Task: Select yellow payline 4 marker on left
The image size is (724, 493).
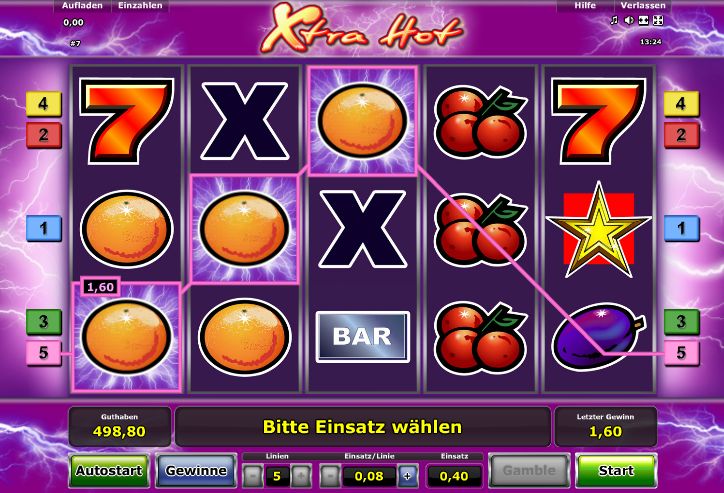Action: [x=43, y=103]
